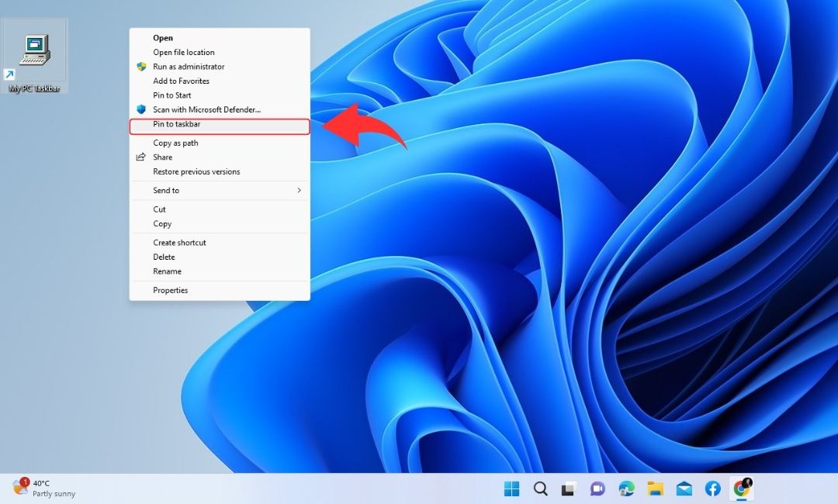This screenshot has width=838, height=504.
Task: Click the taskbar Search magnifier icon
Action: pos(541,488)
